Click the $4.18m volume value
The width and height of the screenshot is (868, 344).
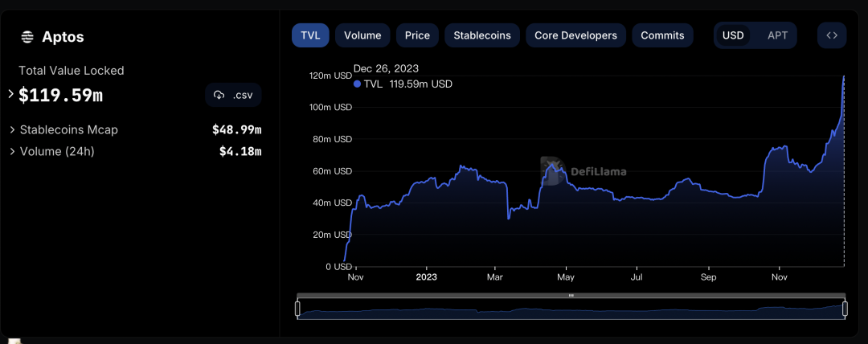240,150
